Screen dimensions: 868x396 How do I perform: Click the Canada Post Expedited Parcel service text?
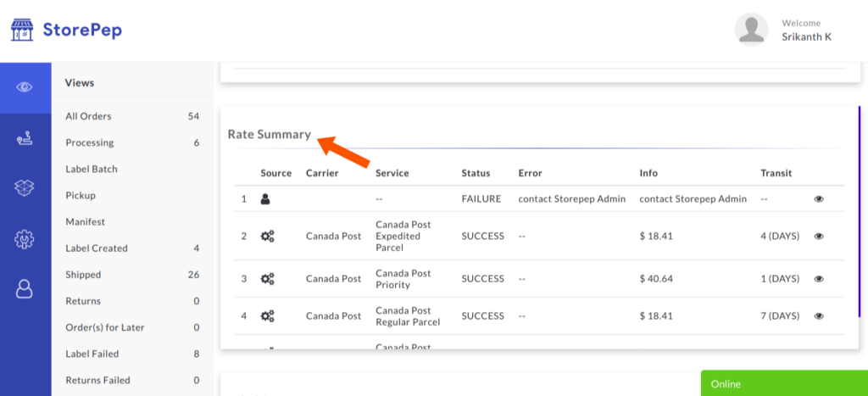pyautogui.click(x=403, y=236)
